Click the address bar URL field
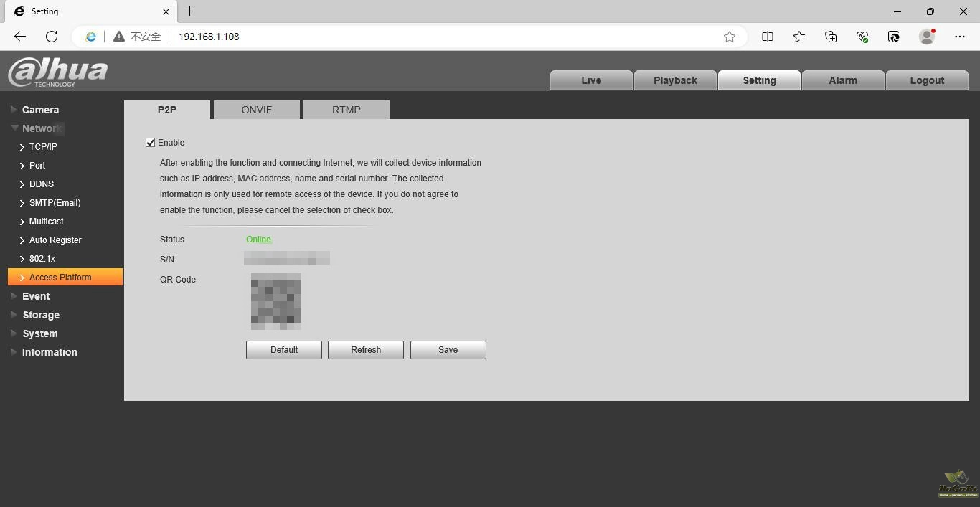Image resolution: width=980 pixels, height=507 pixels. pyautogui.click(x=430, y=37)
